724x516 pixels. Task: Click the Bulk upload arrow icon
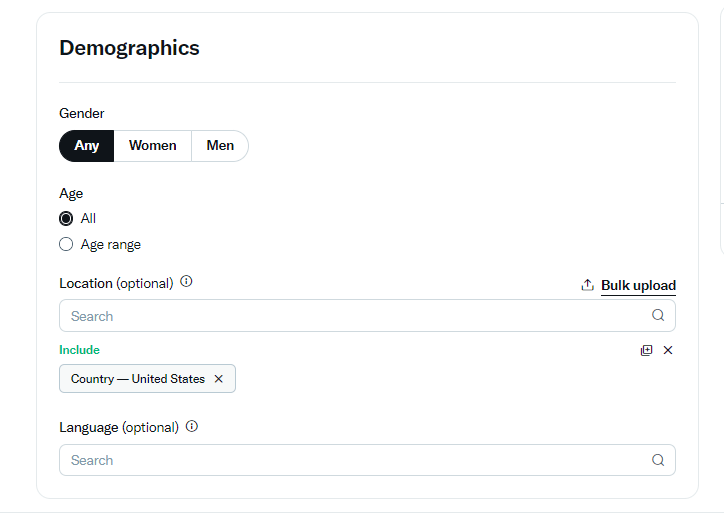(587, 285)
